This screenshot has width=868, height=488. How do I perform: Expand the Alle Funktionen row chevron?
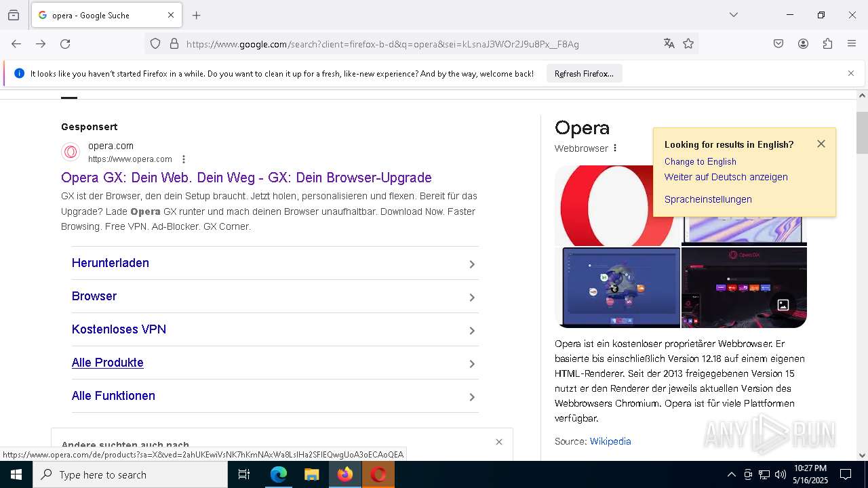click(472, 397)
